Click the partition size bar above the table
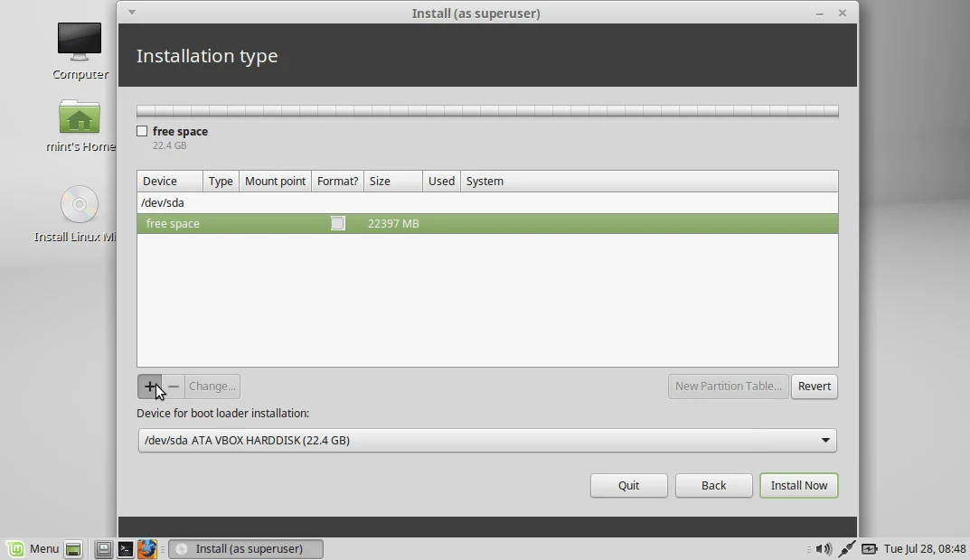 [x=487, y=110]
